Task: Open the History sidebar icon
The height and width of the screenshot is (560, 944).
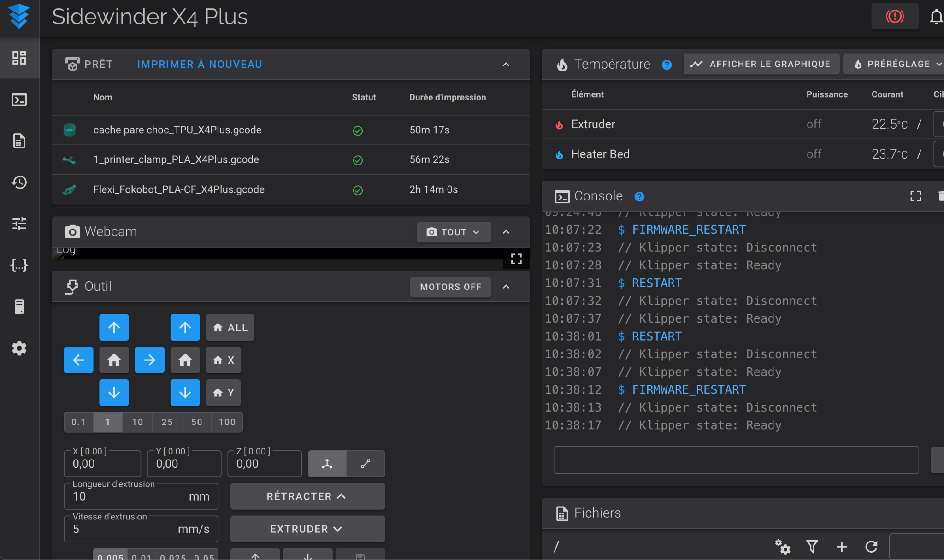Action: (19, 182)
